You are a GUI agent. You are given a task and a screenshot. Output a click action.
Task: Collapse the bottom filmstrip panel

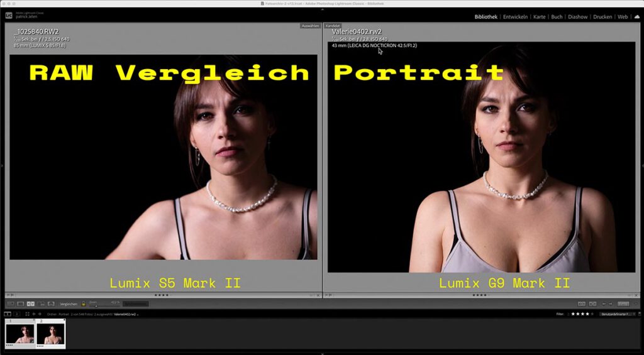click(x=322, y=353)
